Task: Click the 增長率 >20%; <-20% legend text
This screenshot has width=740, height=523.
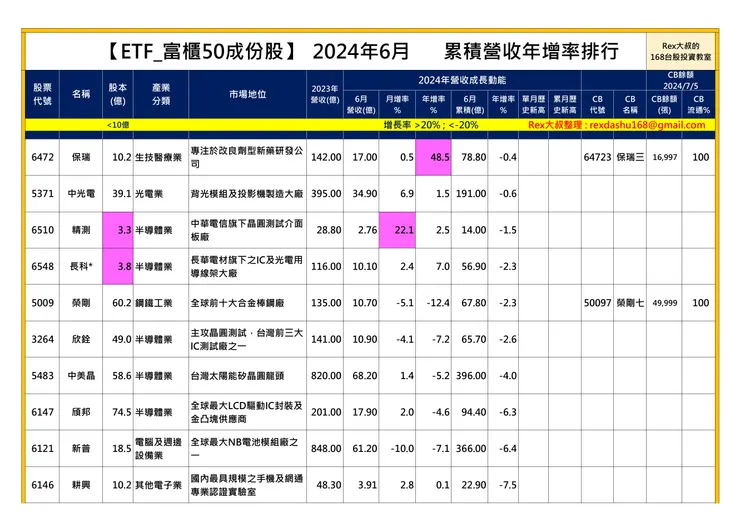Action: [x=430, y=125]
